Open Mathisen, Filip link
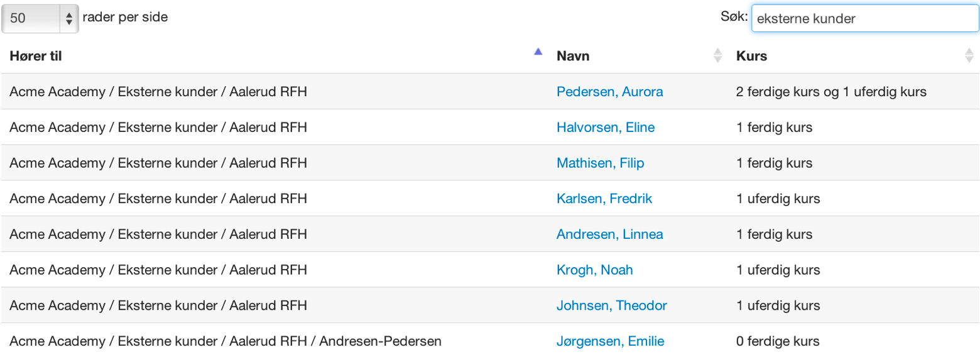 point(600,163)
